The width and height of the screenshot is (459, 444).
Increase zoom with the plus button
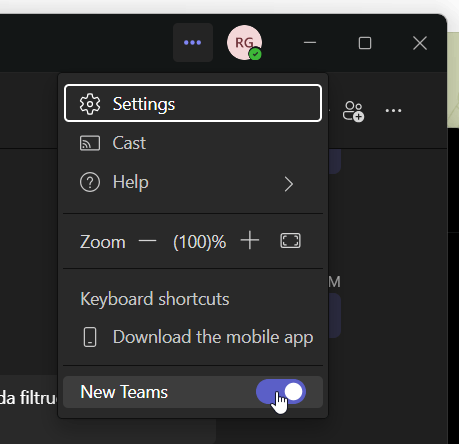click(x=250, y=240)
